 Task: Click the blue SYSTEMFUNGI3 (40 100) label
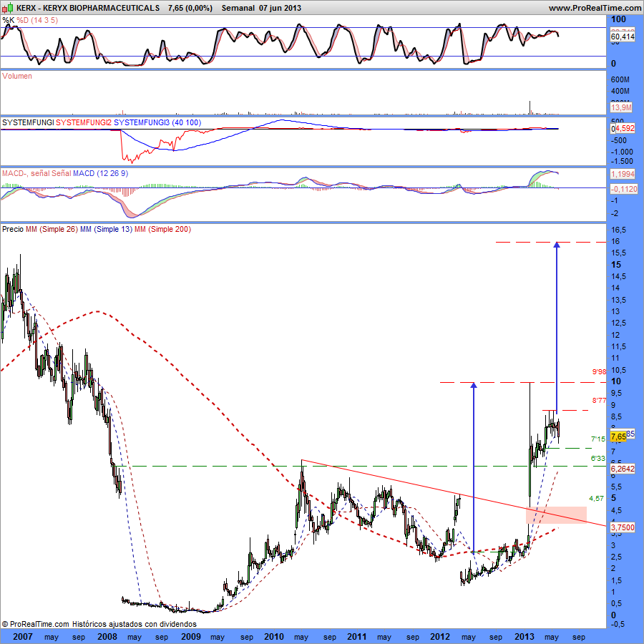click(x=157, y=122)
